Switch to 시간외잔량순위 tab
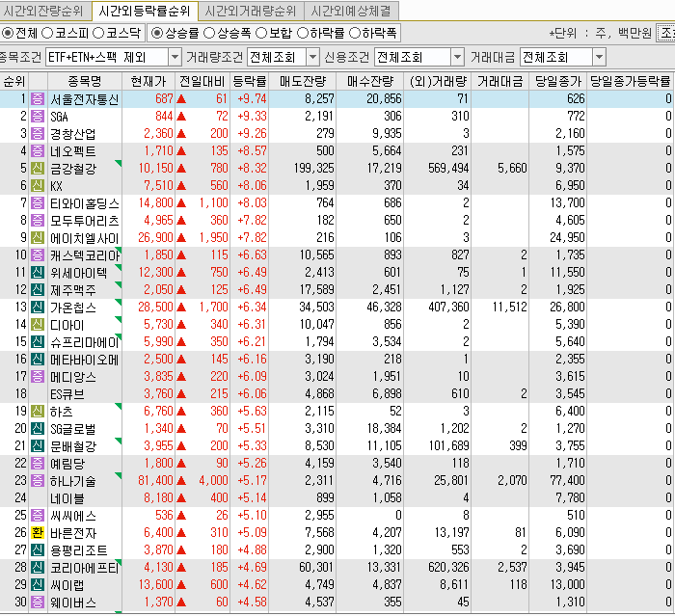Screen dimensions: 675x616 [44, 11]
